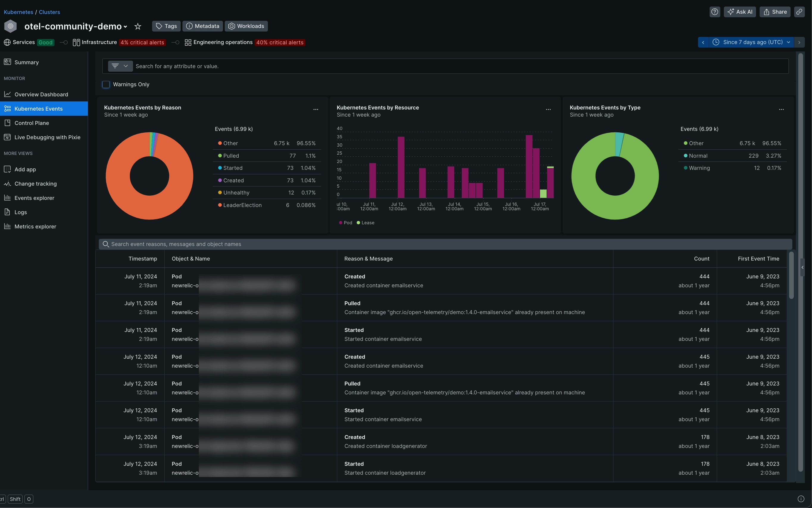Click the Ask AI sparkle button
This screenshot has height=508, width=812.
click(740, 12)
